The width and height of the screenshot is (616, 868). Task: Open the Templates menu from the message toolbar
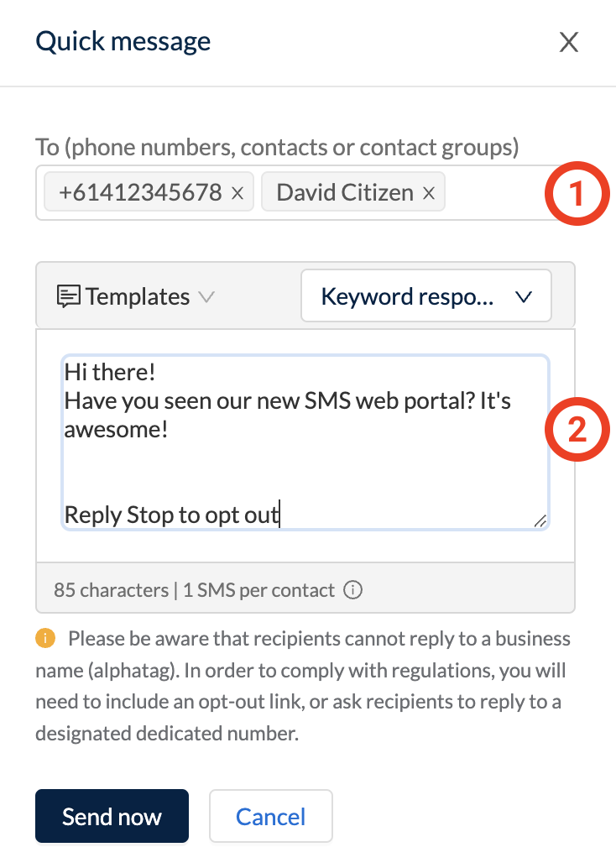click(138, 295)
